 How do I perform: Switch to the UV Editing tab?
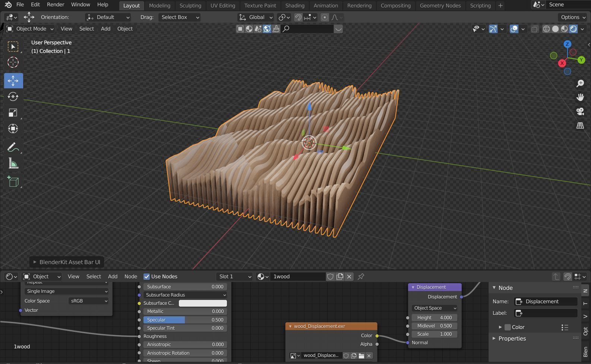coord(222,6)
